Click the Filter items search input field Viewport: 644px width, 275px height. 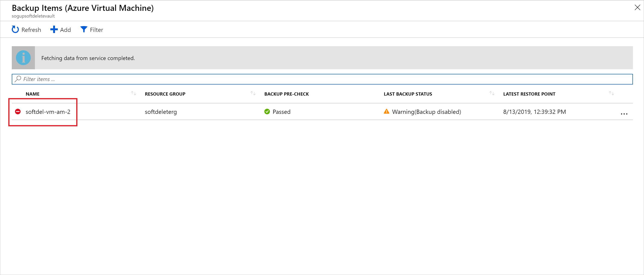click(x=322, y=79)
